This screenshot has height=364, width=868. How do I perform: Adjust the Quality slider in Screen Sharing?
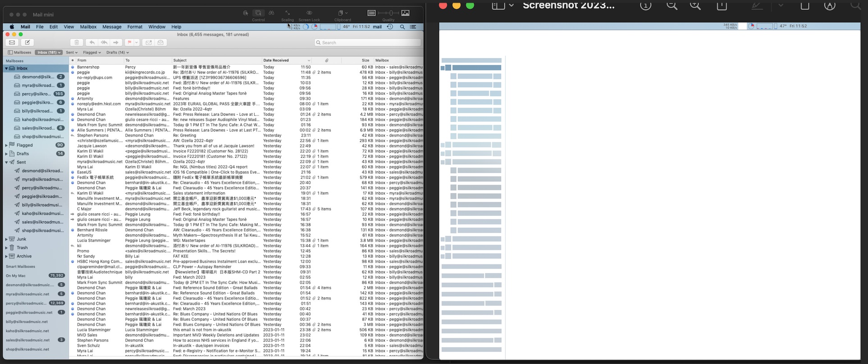point(388,13)
